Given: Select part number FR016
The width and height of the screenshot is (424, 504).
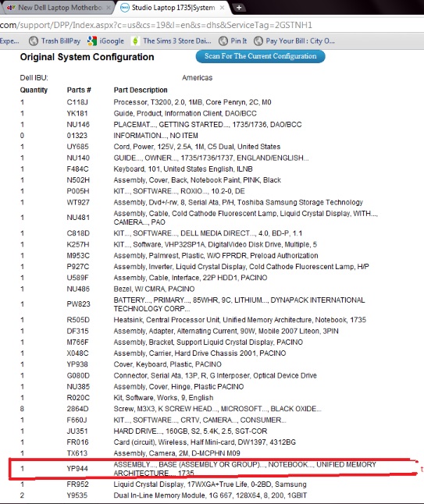Looking at the screenshot, I should pyautogui.click(x=77, y=442).
